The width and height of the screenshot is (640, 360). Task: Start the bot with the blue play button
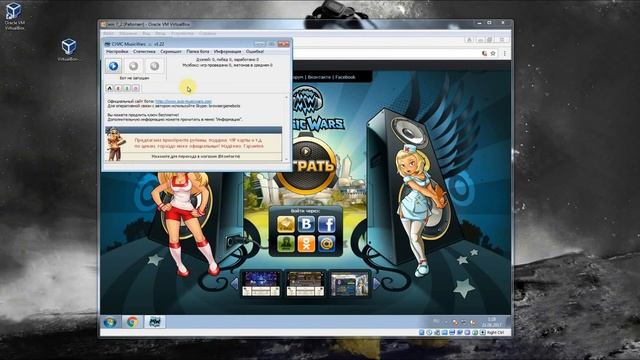pyautogui.click(x=113, y=66)
